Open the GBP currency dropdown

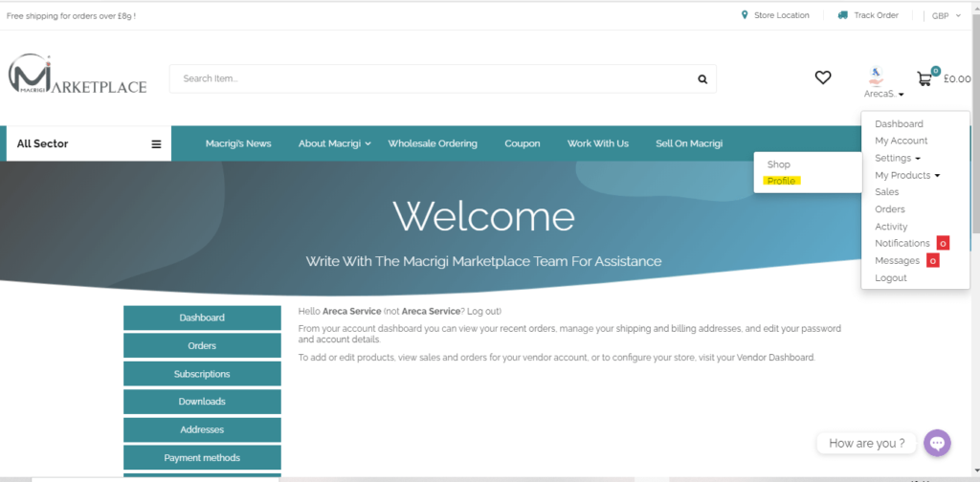pyautogui.click(x=947, y=15)
